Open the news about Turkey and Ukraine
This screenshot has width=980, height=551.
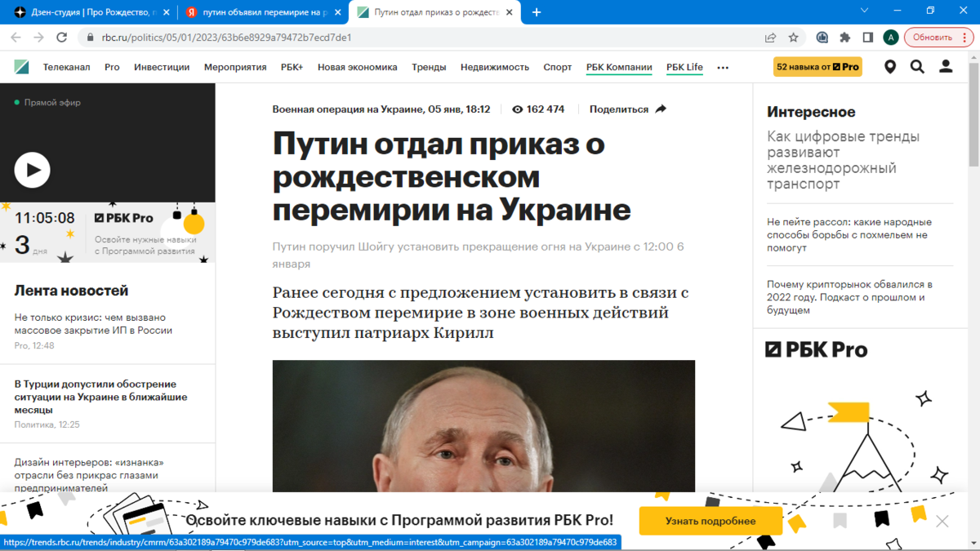[x=100, y=397]
